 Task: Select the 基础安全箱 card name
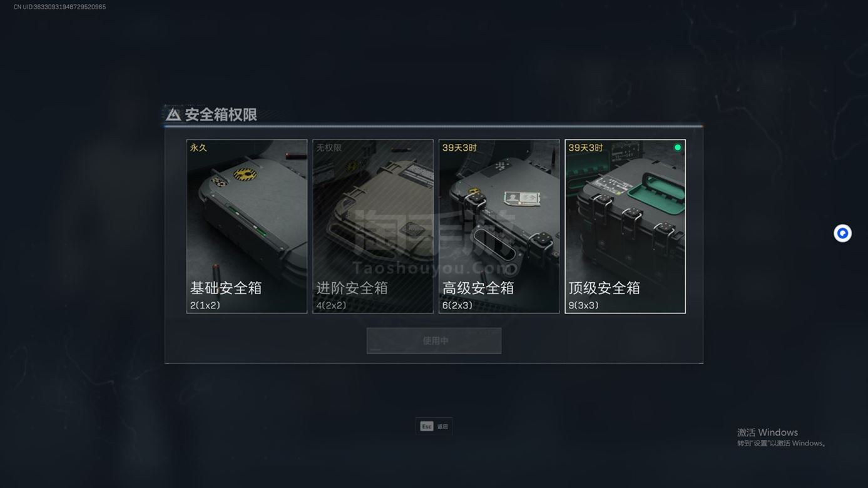pyautogui.click(x=226, y=288)
